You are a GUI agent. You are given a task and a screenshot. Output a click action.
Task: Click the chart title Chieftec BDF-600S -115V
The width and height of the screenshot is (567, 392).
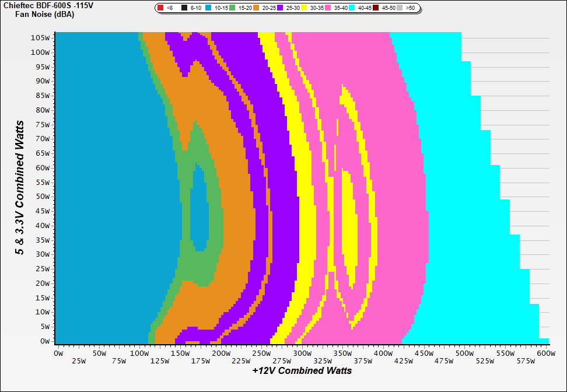point(41,5)
